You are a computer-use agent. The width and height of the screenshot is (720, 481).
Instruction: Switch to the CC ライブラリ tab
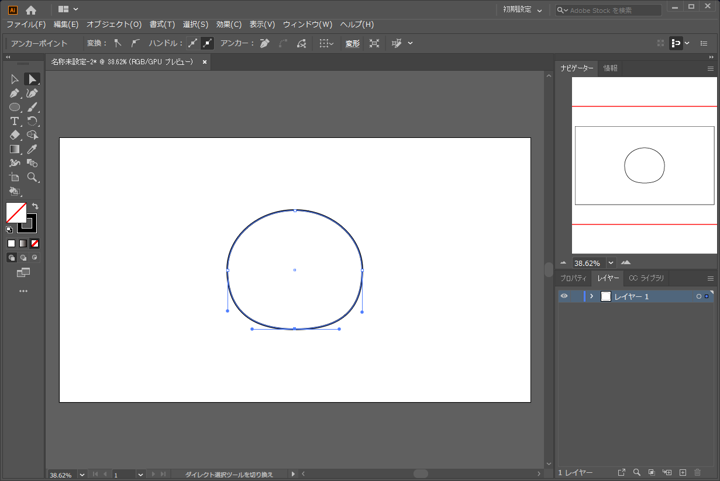click(x=646, y=278)
